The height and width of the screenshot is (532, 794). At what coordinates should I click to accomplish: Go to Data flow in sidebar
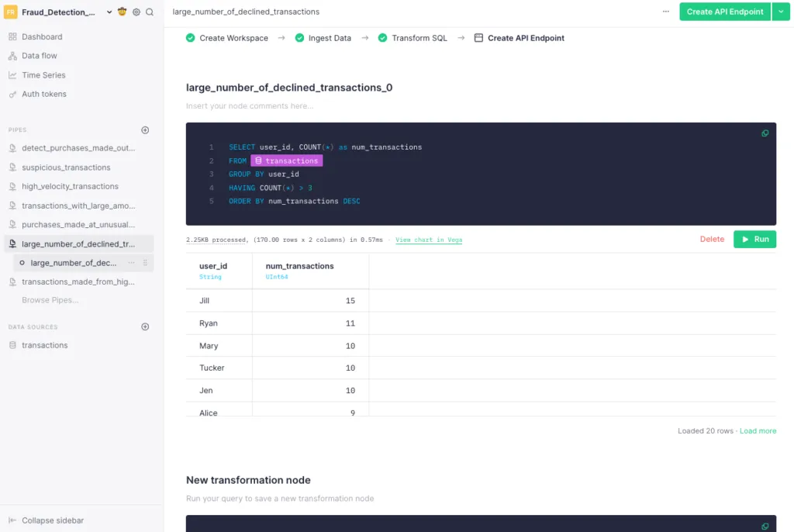click(39, 56)
